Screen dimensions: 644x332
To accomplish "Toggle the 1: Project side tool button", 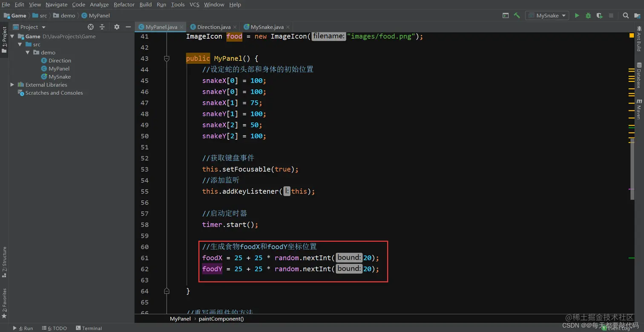I will [x=4, y=39].
